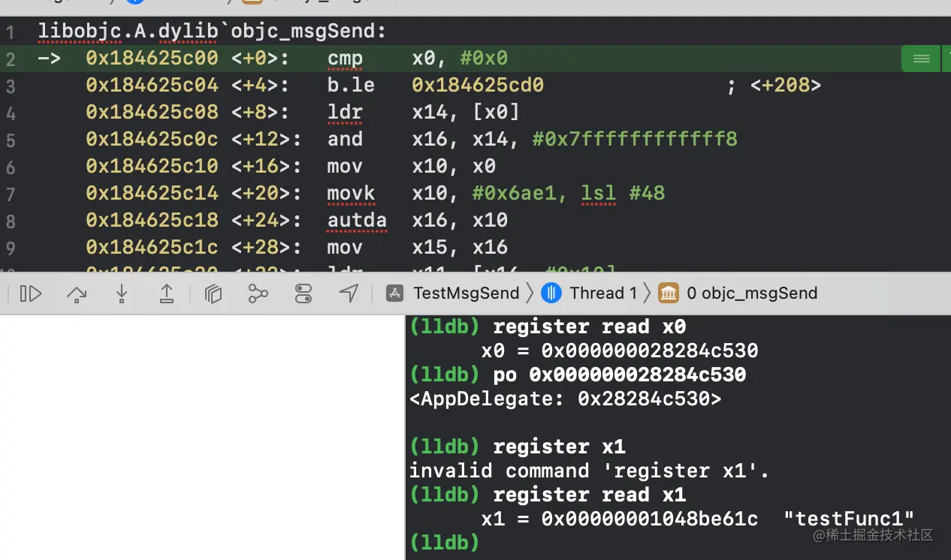Viewport: 951px width, 560px height.
Task: Click the libobjc.A.dylib`objc_msgSend header line
Action: [212, 32]
